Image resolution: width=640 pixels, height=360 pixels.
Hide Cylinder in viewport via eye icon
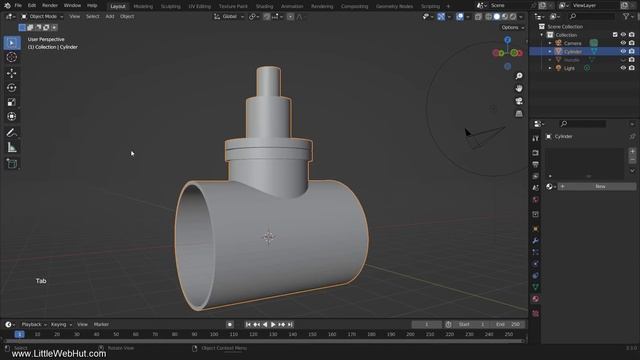click(x=623, y=51)
